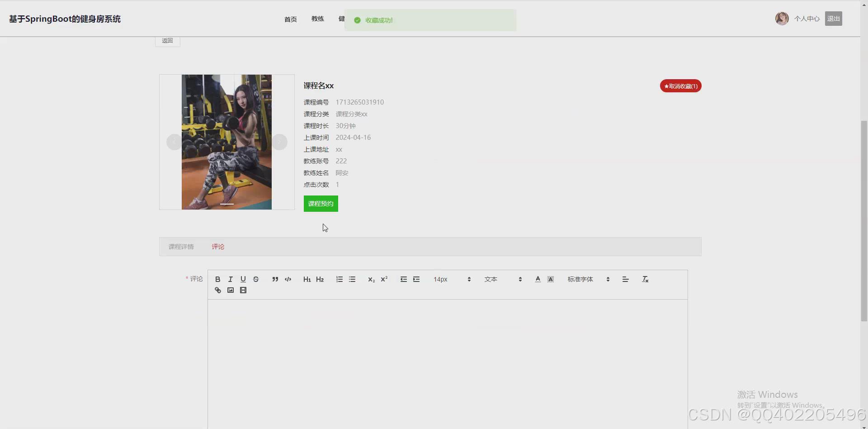868x429 pixels.
Task: Apply strikethrough formatting in the editor
Action: coord(256,279)
